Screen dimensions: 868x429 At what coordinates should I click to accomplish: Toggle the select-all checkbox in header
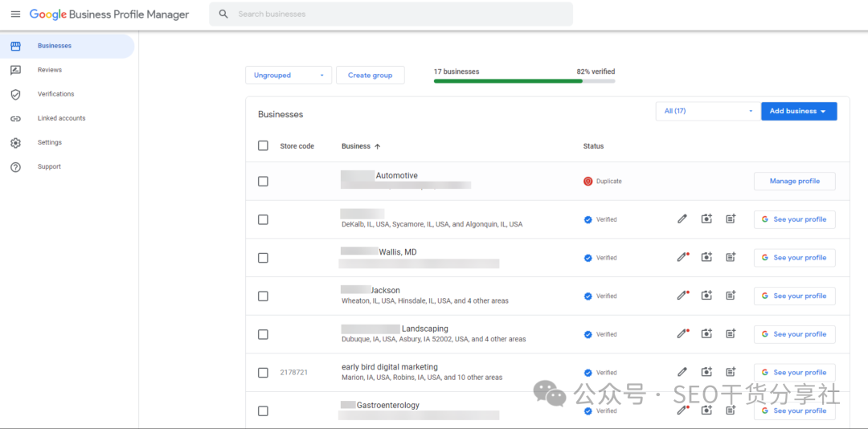click(x=263, y=145)
